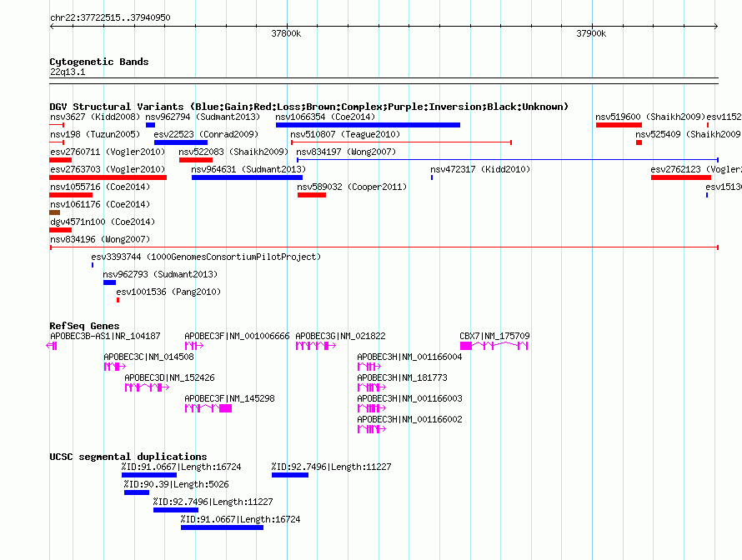The height and width of the screenshot is (560, 742).
Task: Click the Cytogenetic Bands track title
Action: point(99,62)
